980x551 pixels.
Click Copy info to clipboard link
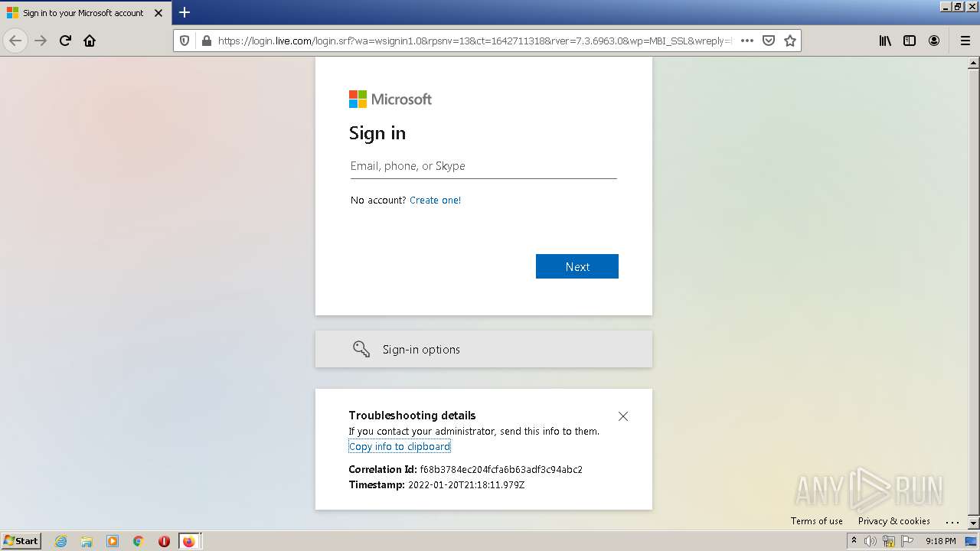tap(400, 447)
